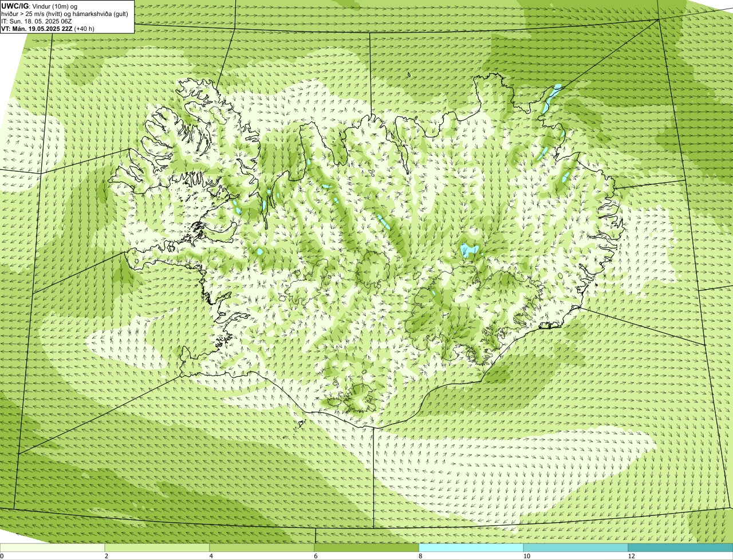Click the light green 2–4 m/s legend segment
Viewport: 733px width, 560px height.
pos(157,547)
